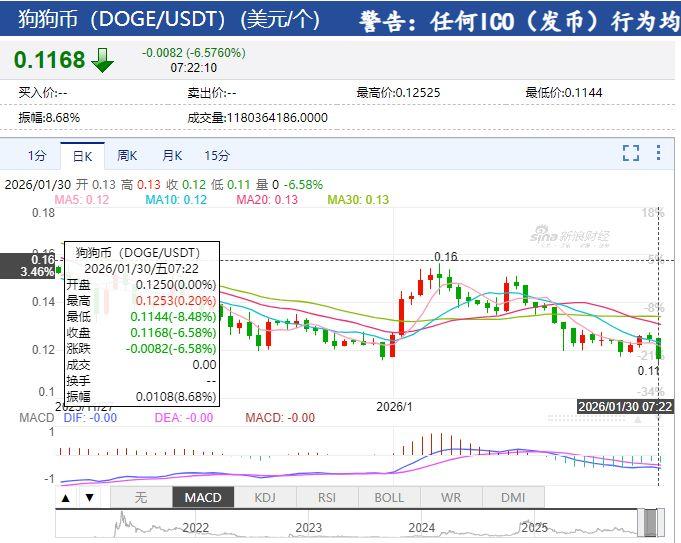
Task: Click the 涨跌 -0.0082(-6.58%) tooltip row
Action: click(x=142, y=349)
